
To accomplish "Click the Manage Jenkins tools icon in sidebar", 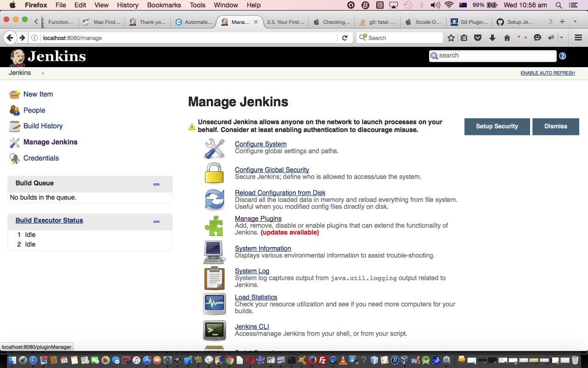I will tap(15, 142).
